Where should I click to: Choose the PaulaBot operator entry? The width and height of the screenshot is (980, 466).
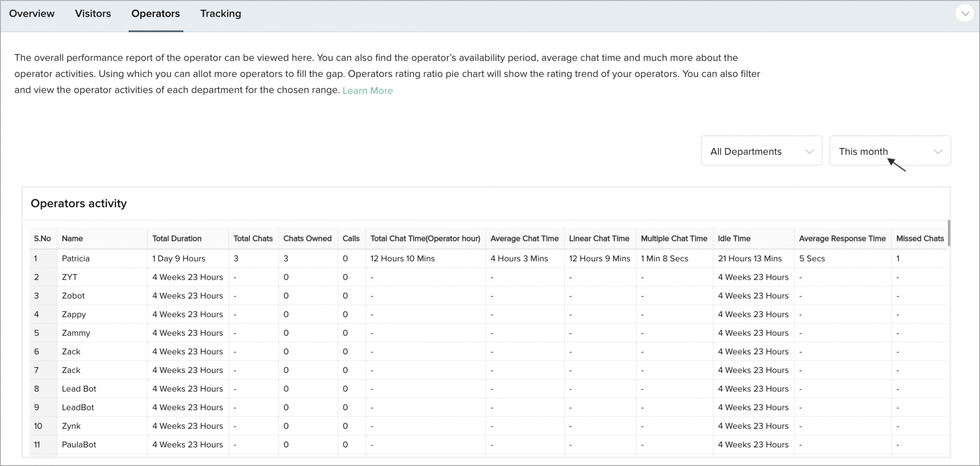[x=79, y=445]
